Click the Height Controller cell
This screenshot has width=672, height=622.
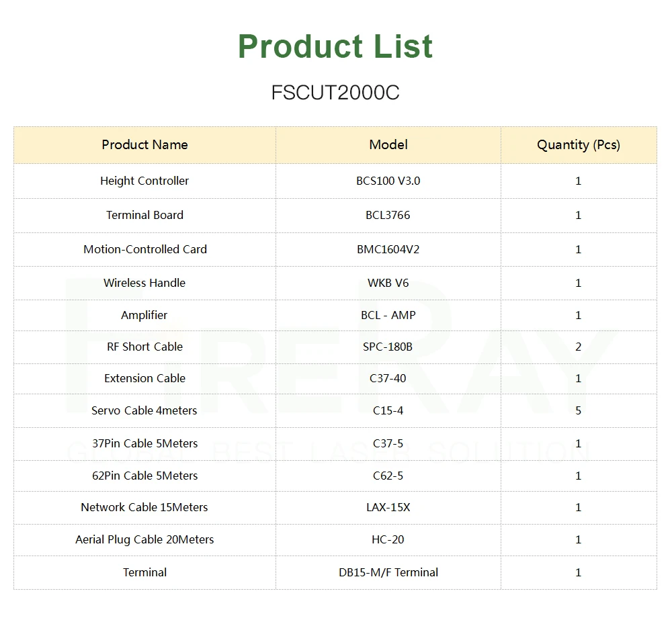(144, 181)
